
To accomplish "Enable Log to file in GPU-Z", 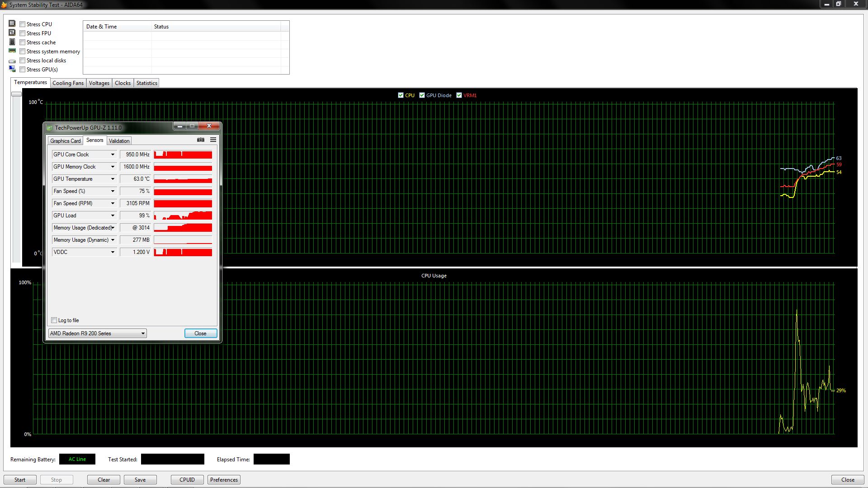I will [54, 320].
